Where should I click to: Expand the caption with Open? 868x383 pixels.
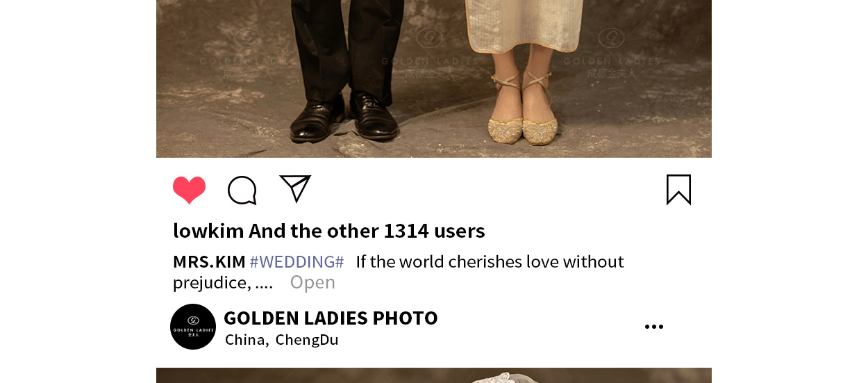coord(312,282)
